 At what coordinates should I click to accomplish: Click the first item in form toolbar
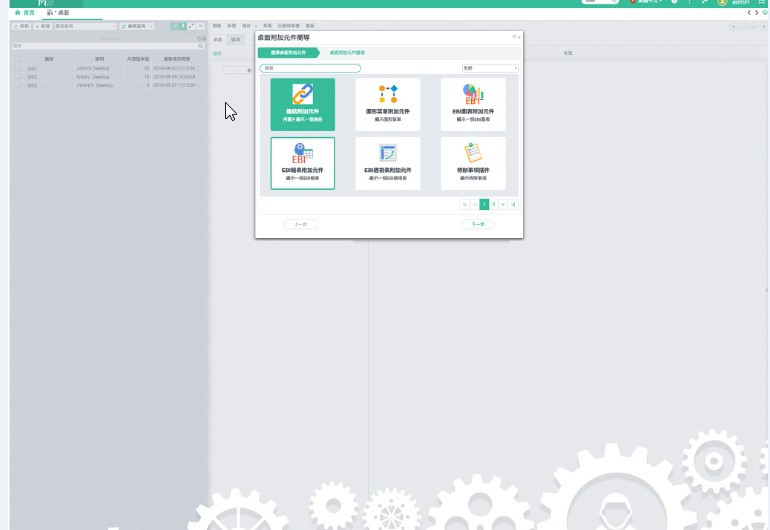[x=217, y=26]
